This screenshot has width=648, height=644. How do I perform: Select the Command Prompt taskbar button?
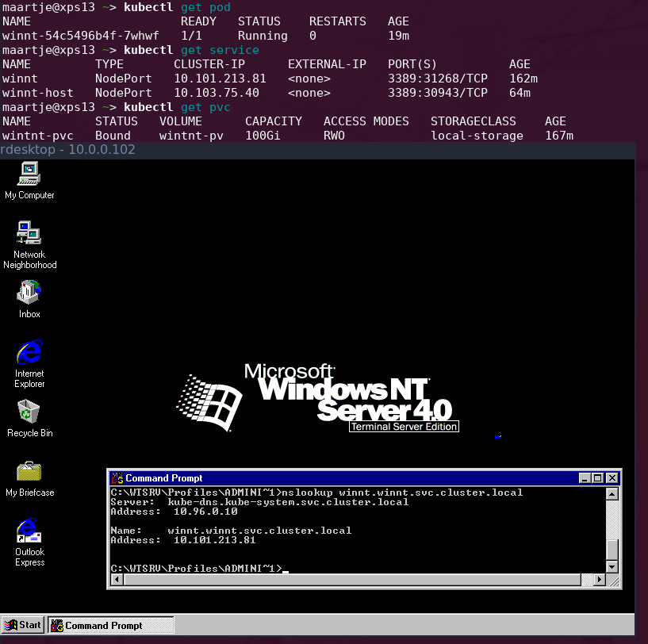[111, 625]
